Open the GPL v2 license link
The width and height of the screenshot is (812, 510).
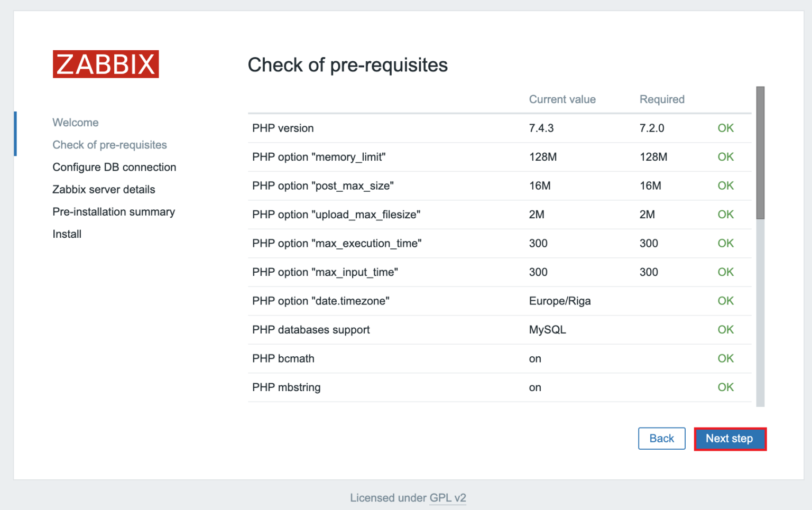(x=448, y=497)
